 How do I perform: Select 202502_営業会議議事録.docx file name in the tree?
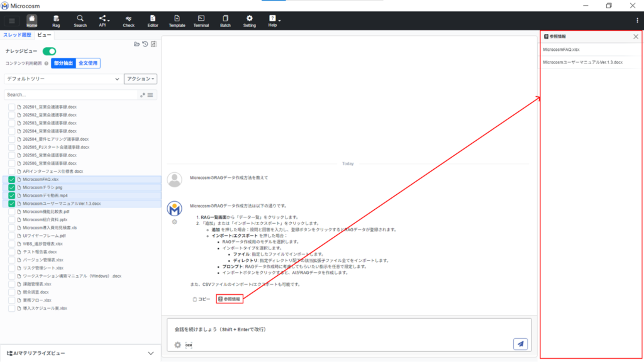click(50, 115)
